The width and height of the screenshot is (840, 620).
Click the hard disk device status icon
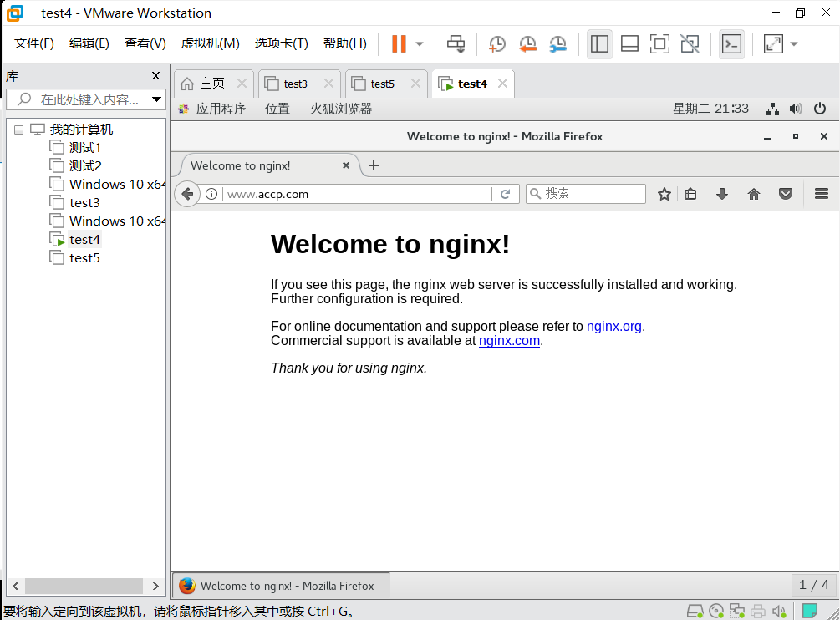point(695,611)
